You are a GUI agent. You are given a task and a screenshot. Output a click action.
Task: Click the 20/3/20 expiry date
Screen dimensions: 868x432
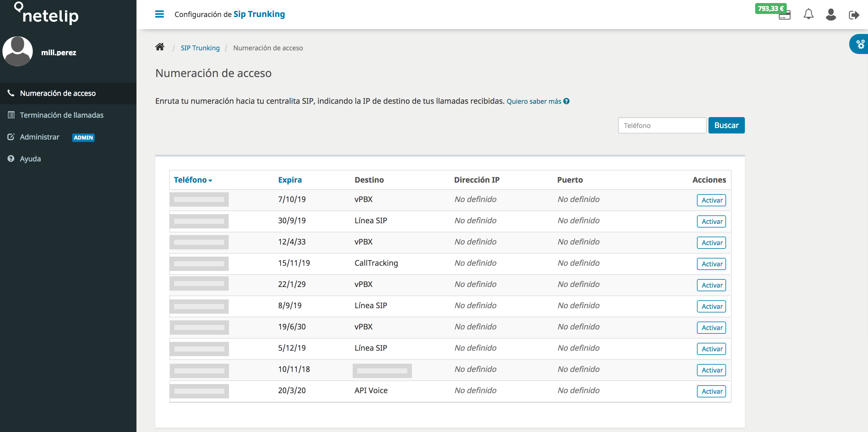(x=292, y=390)
